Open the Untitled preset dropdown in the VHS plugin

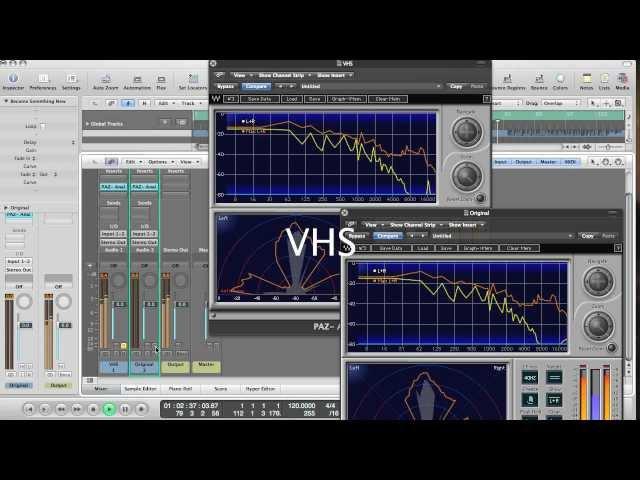tap(370, 87)
